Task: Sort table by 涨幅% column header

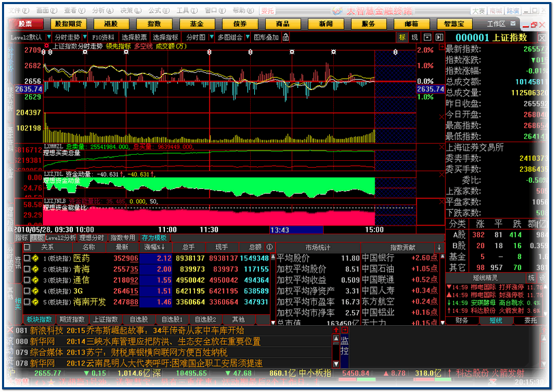Action: pos(154,247)
